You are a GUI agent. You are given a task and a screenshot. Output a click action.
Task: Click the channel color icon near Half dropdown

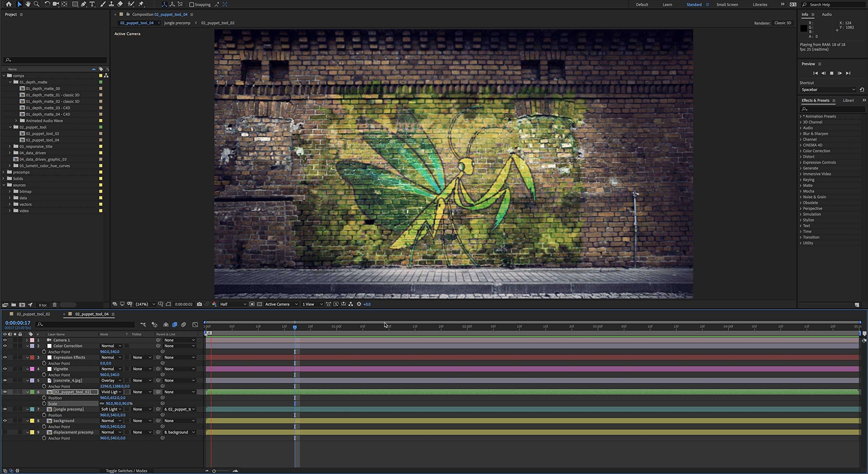(x=214, y=304)
